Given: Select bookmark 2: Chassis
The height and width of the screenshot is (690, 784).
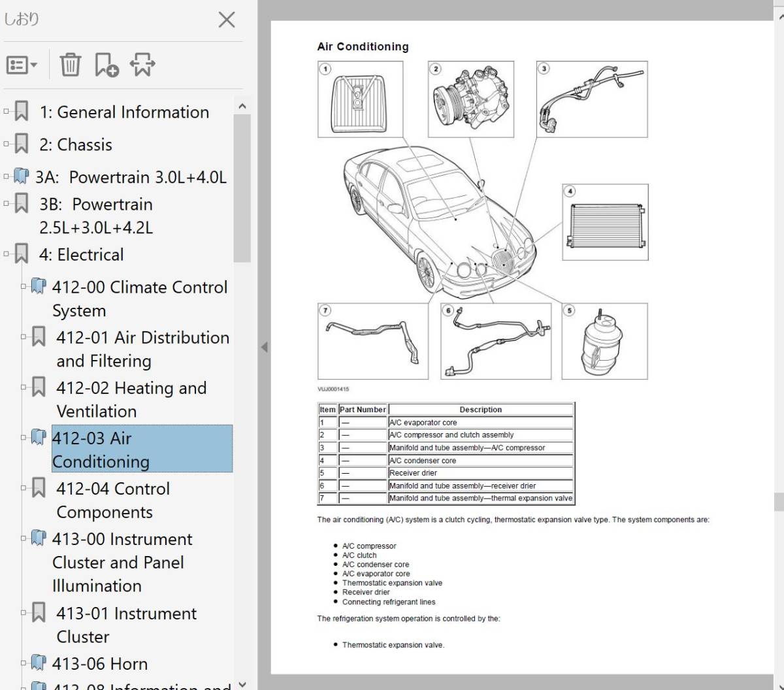Looking at the screenshot, I should click(x=76, y=144).
